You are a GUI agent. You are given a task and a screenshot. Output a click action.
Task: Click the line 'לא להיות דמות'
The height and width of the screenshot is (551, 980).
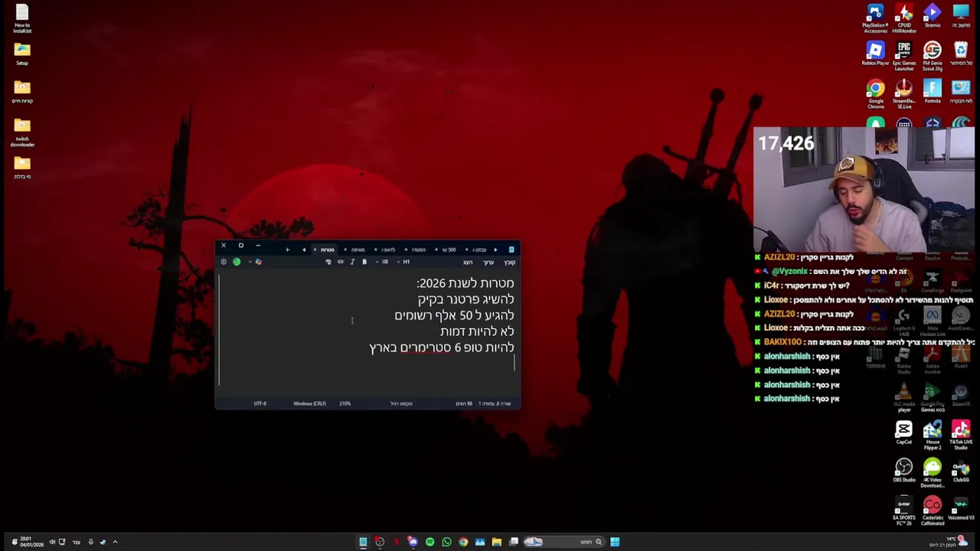coord(477,331)
